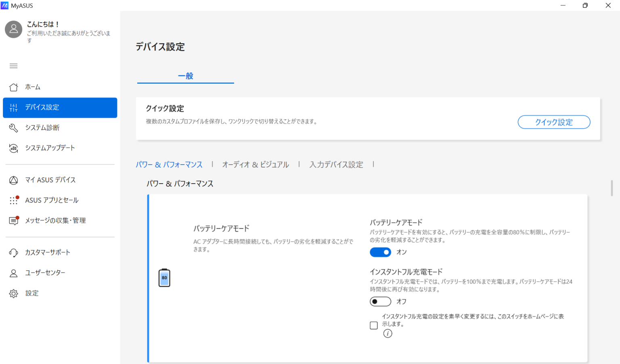Viewport: 620px width, 364px height.
Task: Turn off バッテリーケアモード toggle
Action: (380, 252)
